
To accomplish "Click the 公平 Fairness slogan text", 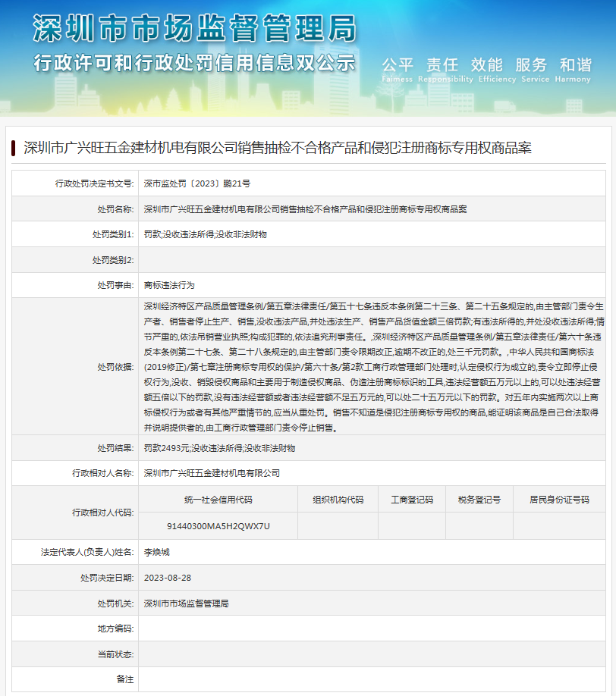I will pos(397,70).
